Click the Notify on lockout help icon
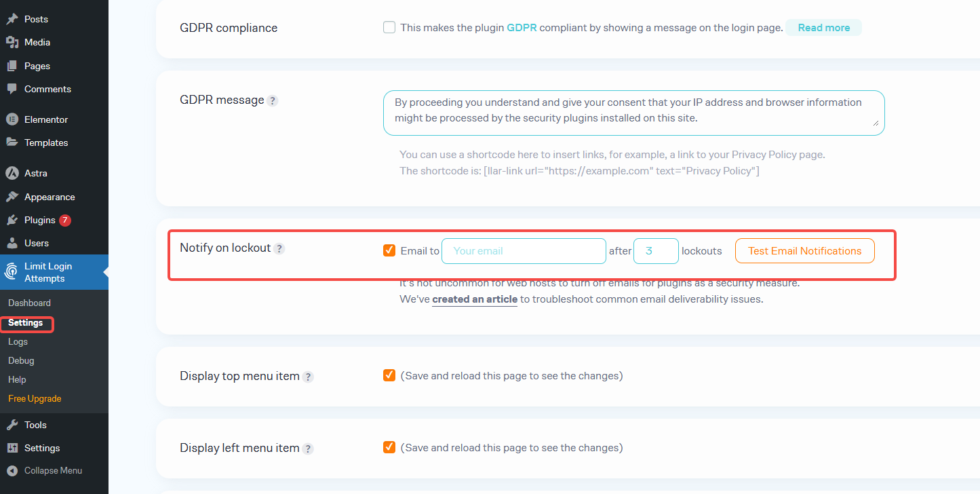This screenshot has width=980, height=494. 279,248
